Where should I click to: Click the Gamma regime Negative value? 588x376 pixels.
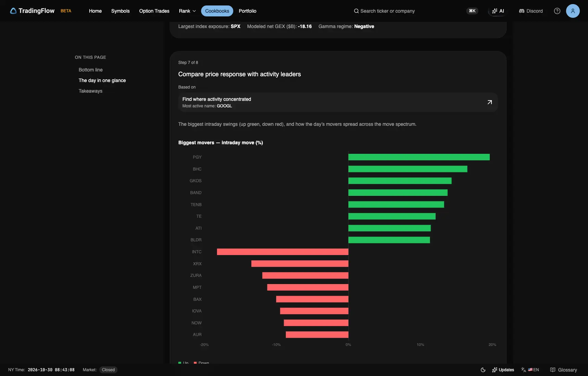(364, 26)
